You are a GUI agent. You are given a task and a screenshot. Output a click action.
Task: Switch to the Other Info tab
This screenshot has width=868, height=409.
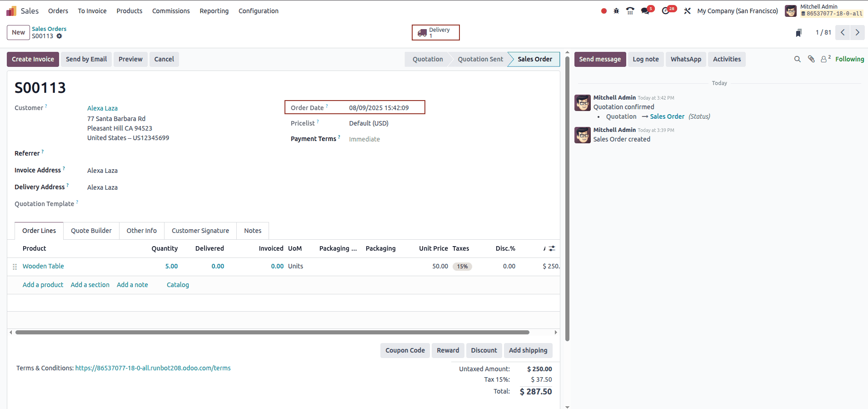point(142,231)
